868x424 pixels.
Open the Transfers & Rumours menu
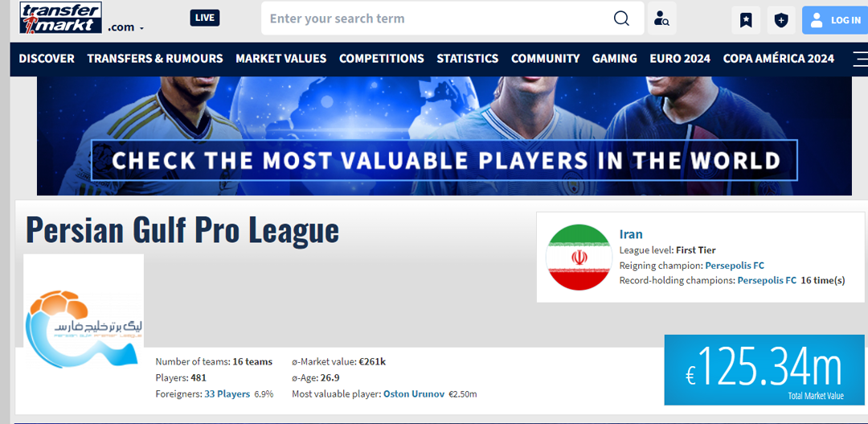155,59
